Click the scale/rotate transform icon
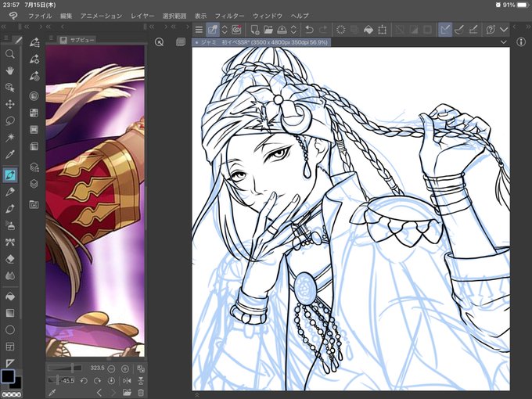This screenshot has height=399, width=532. pyautogui.click(x=382, y=30)
